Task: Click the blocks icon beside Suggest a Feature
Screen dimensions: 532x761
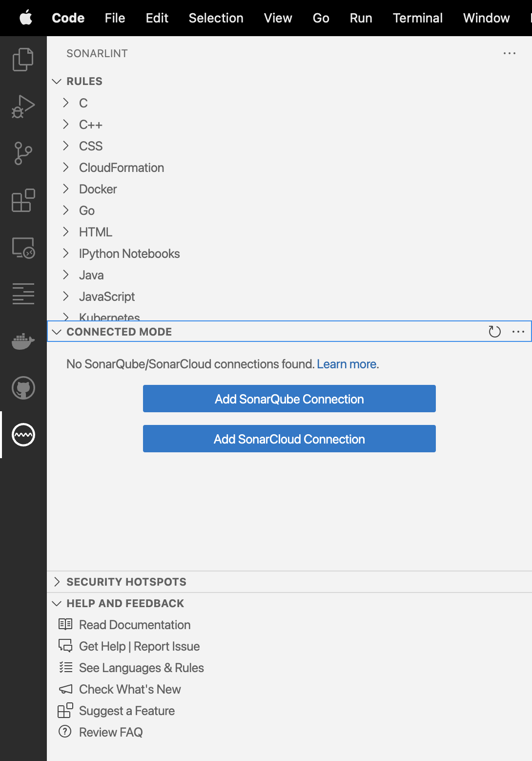Action: 65,710
